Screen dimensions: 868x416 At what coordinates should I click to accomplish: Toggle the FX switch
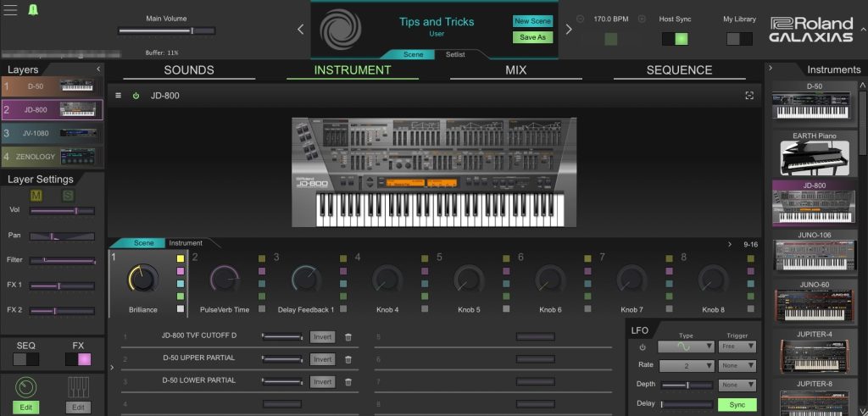[x=78, y=359]
